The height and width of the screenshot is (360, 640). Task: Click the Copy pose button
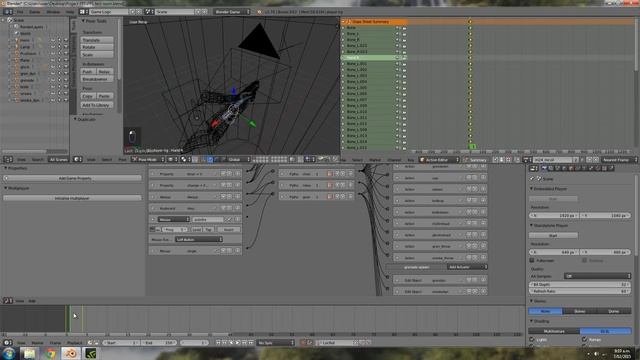point(88,96)
